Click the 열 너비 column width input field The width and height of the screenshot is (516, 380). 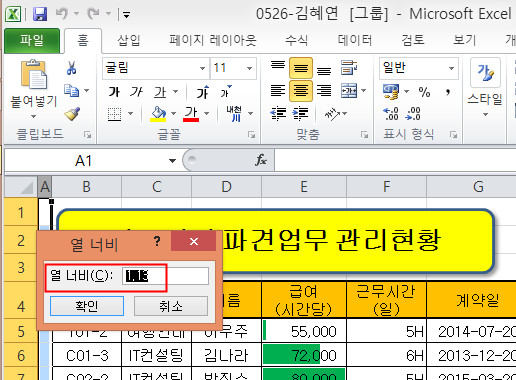166,276
